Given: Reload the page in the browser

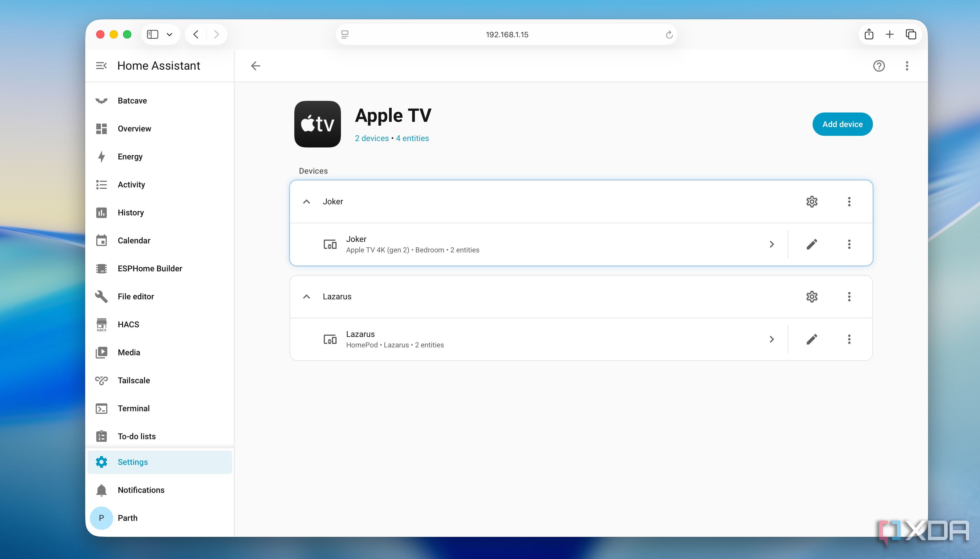Looking at the screenshot, I should 669,35.
